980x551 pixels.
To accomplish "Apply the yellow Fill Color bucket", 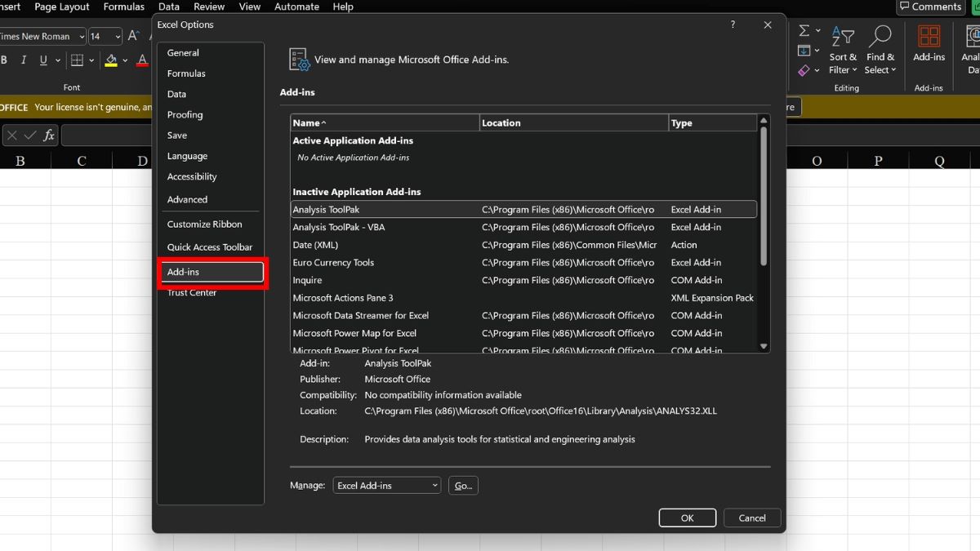I will coord(111,60).
